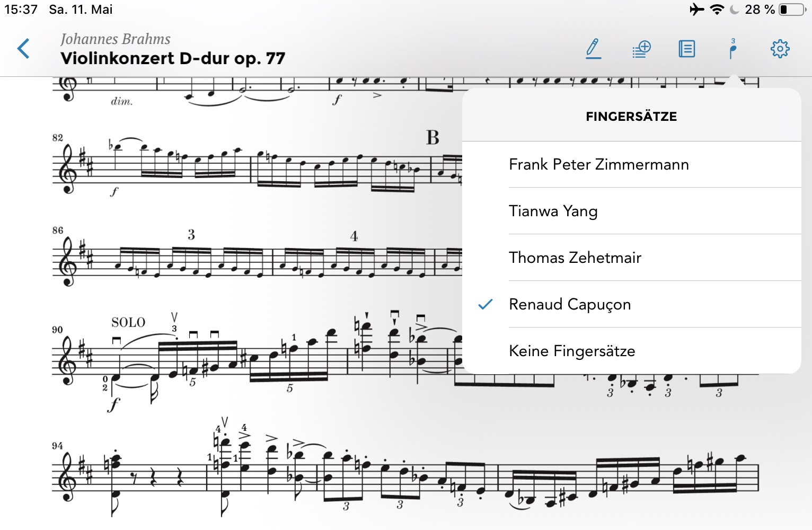This screenshot has width=812, height=530.
Task: Tap the SOLO marking at measure 90
Action: [128, 322]
